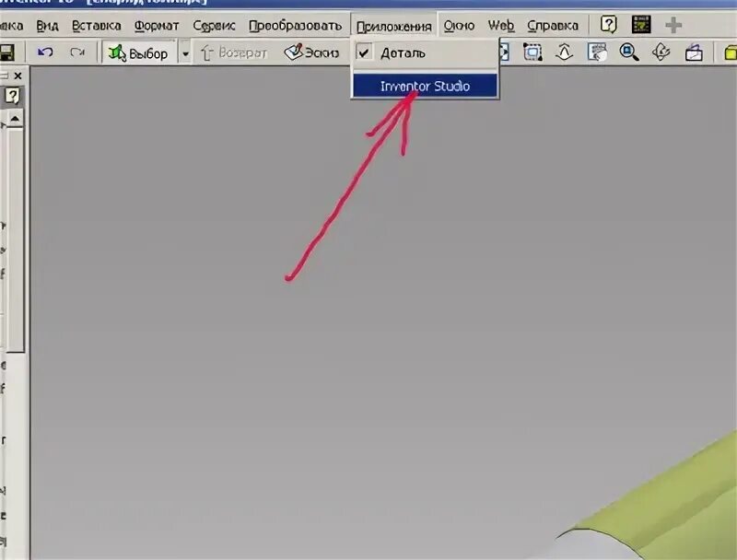Activate the Выбор selection tool
737x560 pixels.
139,53
